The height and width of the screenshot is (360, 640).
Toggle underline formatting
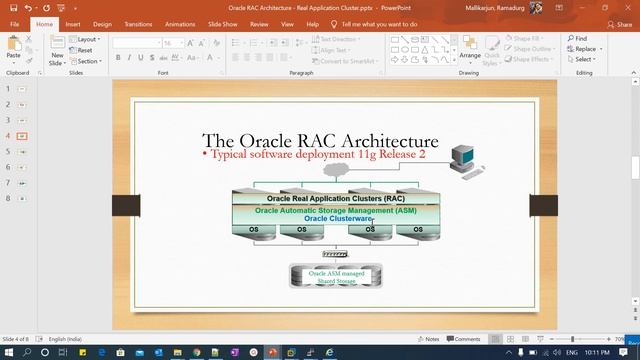pos(140,58)
